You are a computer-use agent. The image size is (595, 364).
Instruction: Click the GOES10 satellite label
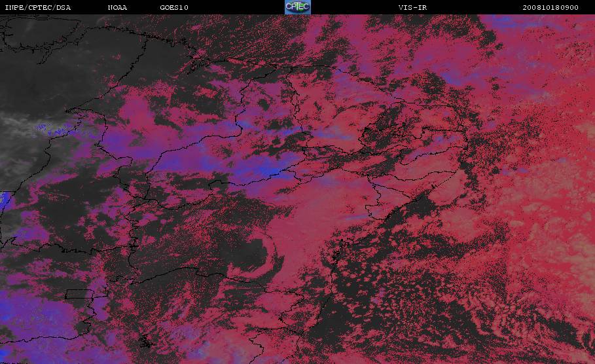pos(174,8)
